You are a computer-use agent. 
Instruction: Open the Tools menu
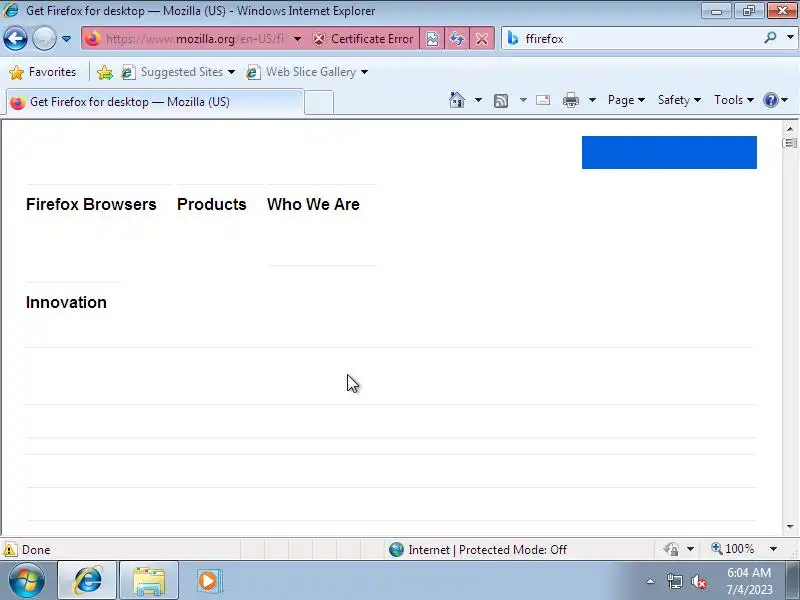(734, 100)
